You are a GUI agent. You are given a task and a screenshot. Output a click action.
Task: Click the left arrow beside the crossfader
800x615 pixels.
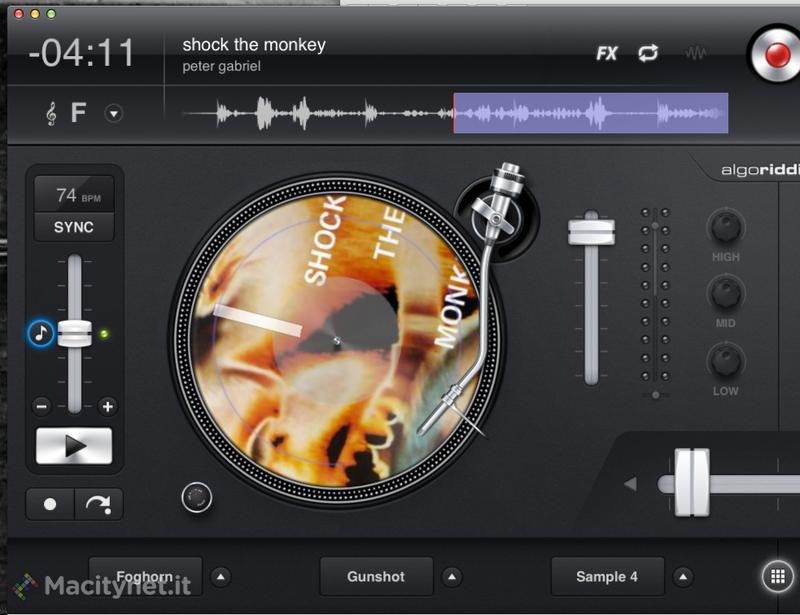pos(631,483)
